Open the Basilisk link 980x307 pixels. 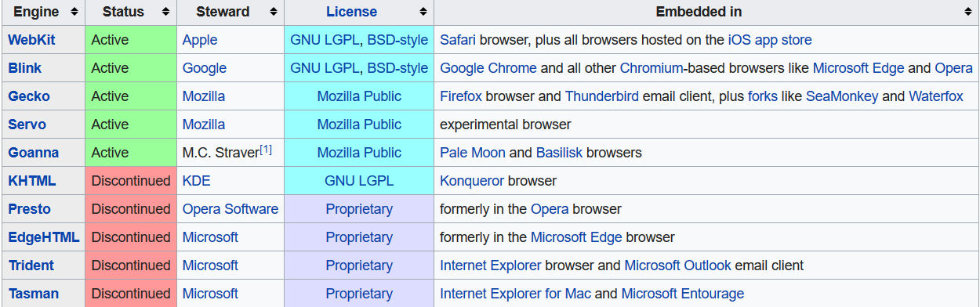(560, 153)
